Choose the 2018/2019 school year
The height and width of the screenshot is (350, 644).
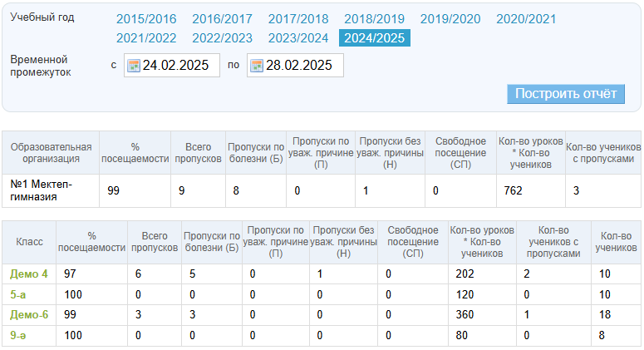[x=374, y=19]
